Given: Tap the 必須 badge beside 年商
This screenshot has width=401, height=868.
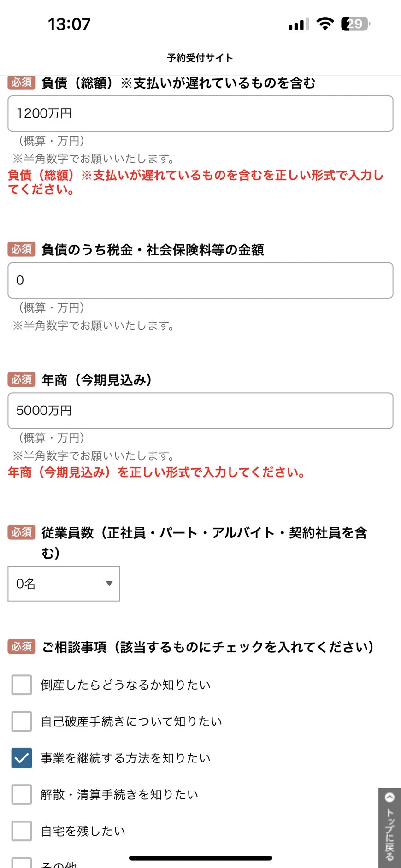Looking at the screenshot, I should (22, 379).
